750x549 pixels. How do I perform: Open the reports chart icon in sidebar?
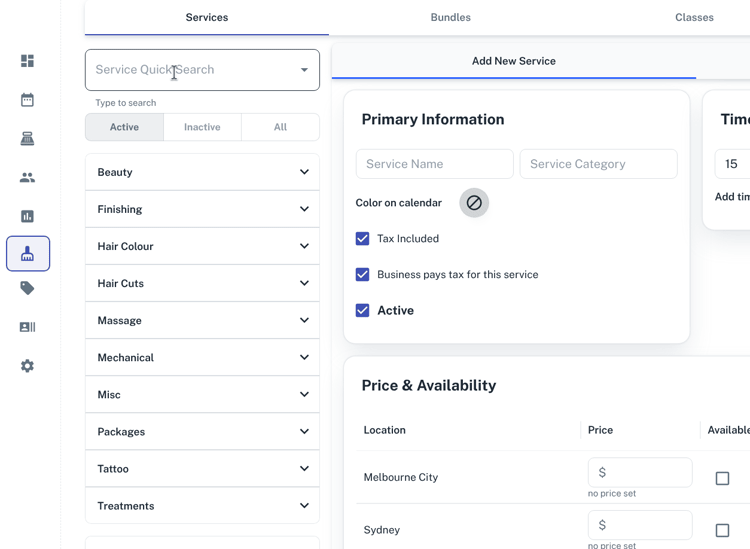(27, 216)
